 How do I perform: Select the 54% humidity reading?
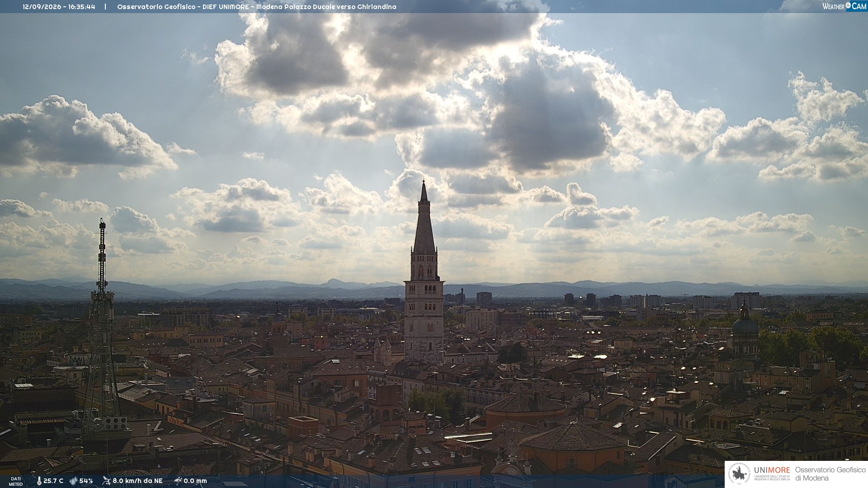(86, 481)
